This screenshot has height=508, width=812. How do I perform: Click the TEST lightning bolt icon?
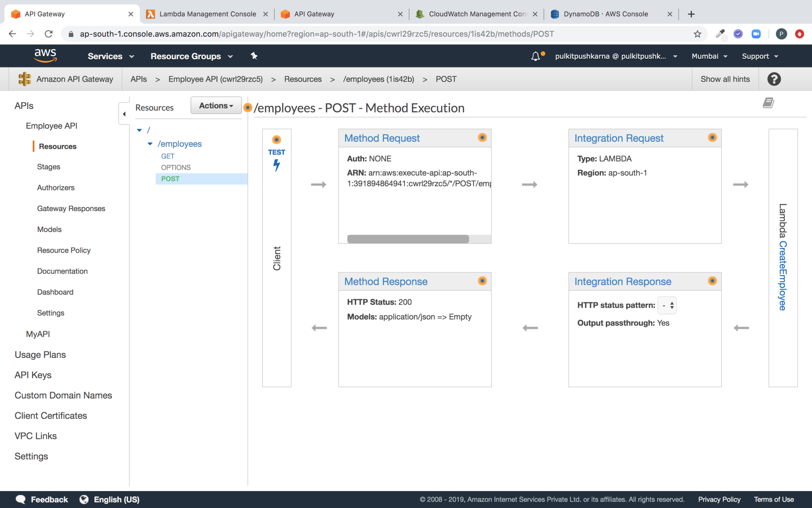pos(277,165)
